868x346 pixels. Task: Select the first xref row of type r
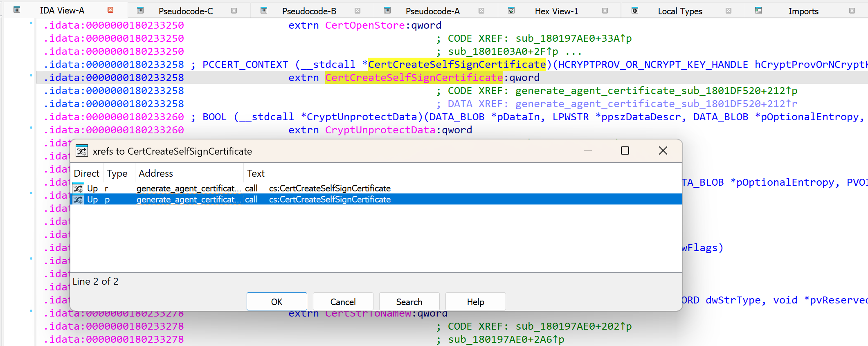pyautogui.click(x=188, y=188)
